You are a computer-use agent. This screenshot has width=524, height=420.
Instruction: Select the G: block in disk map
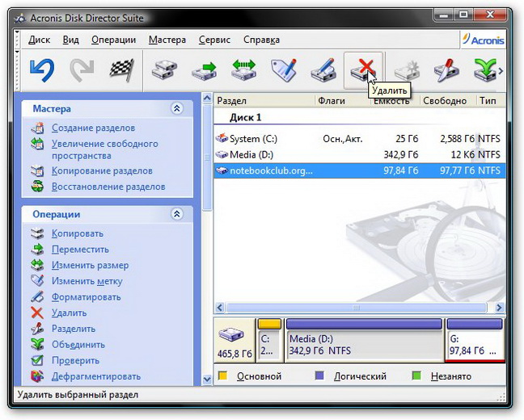475,340
